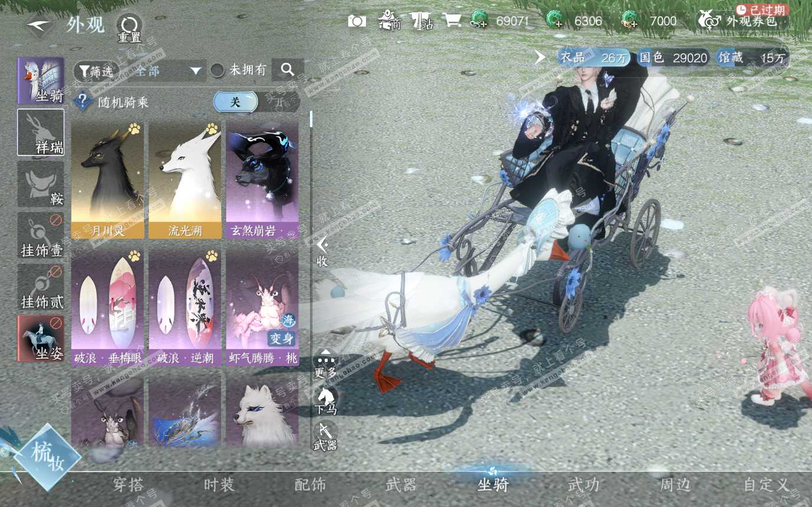Click the 变身 tag on shrimp card
Image resolution: width=812 pixels, height=507 pixels.
pos(281,337)
